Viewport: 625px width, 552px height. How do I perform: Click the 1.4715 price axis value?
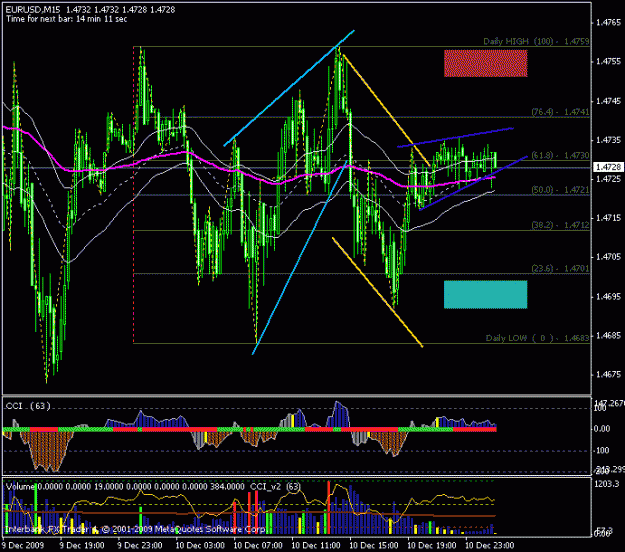[x=608, y=218]
